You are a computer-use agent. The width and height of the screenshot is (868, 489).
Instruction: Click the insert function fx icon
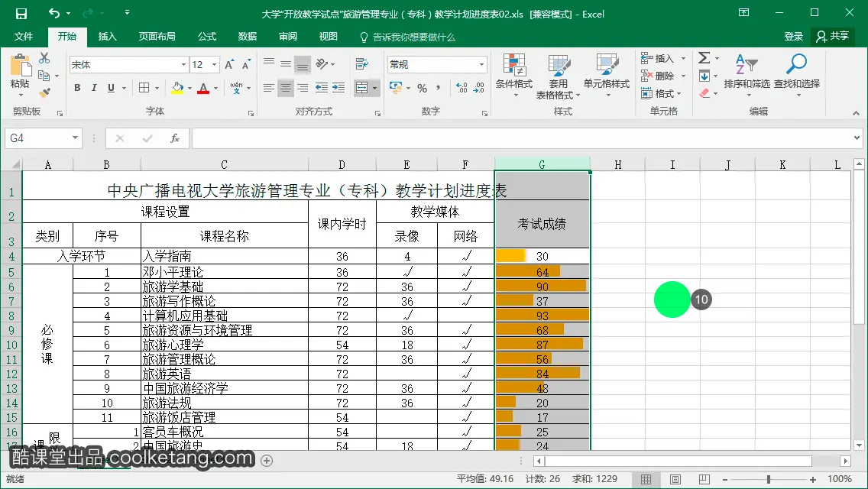click(174, 138)
